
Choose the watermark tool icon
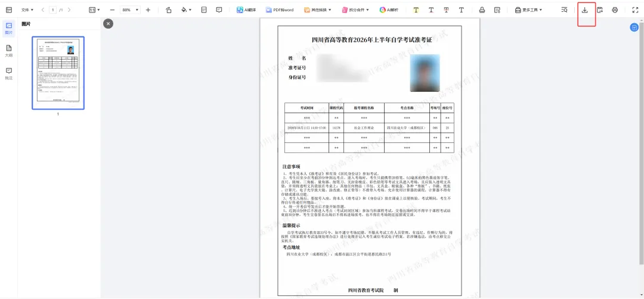click(x=497, y=10)
